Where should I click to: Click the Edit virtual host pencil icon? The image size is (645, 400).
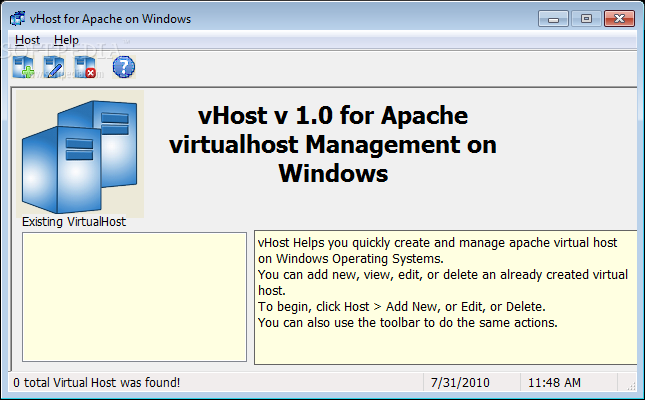(54, 67)
